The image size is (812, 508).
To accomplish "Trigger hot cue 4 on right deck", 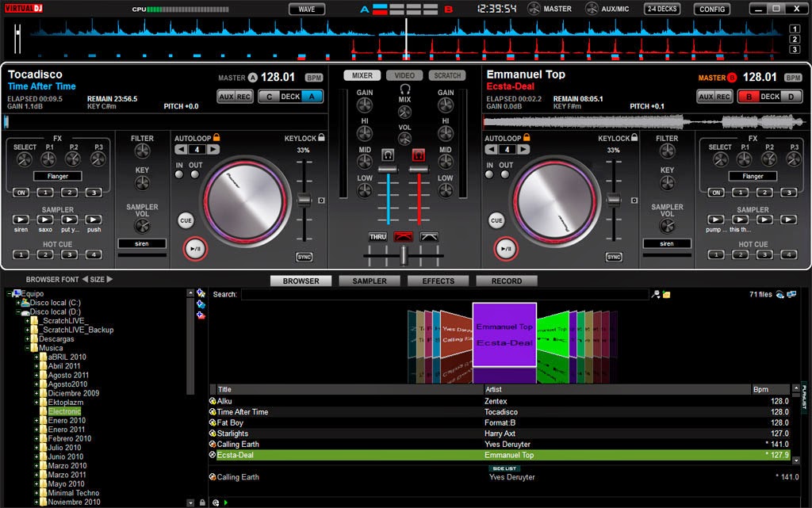I will pos(789,254).
